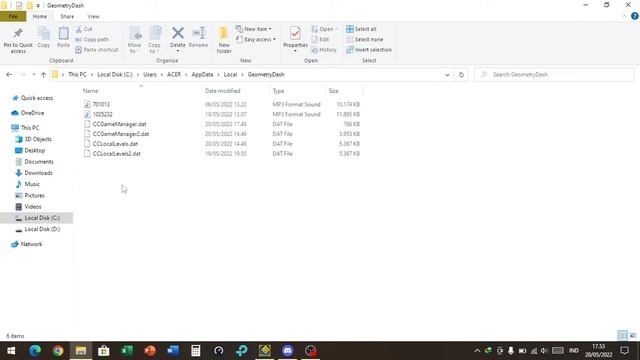Open the Easy access dropdown
This screenshot has width=640, height=360.
pos(256,40)
